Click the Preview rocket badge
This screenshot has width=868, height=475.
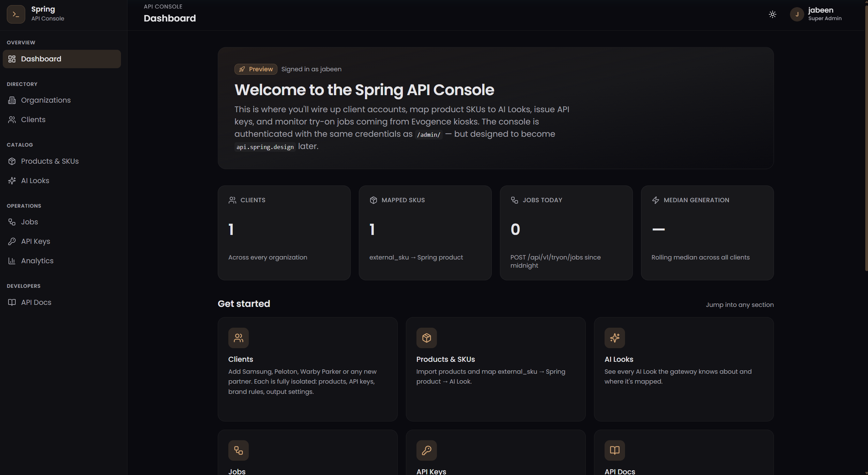pos(256,69)
